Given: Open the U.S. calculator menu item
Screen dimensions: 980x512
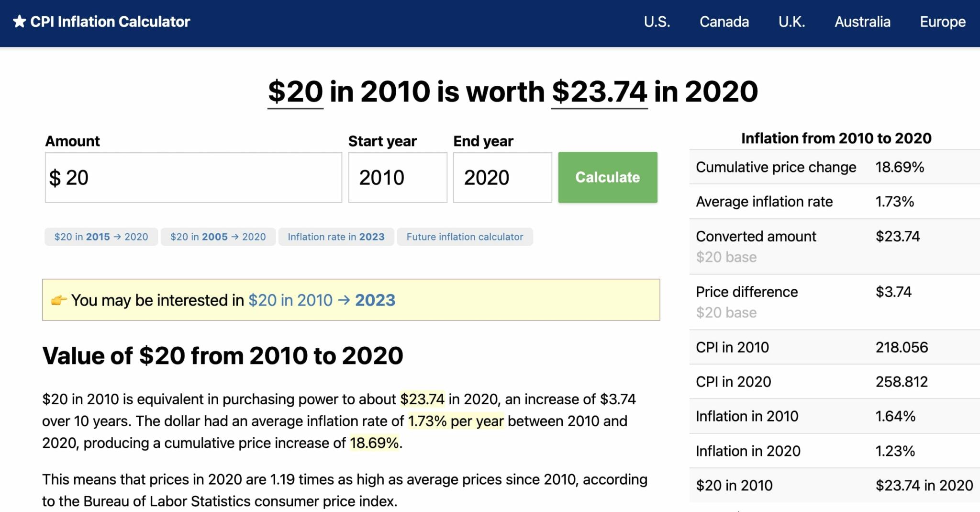Looking at the screenshot, I should point(657,22).
